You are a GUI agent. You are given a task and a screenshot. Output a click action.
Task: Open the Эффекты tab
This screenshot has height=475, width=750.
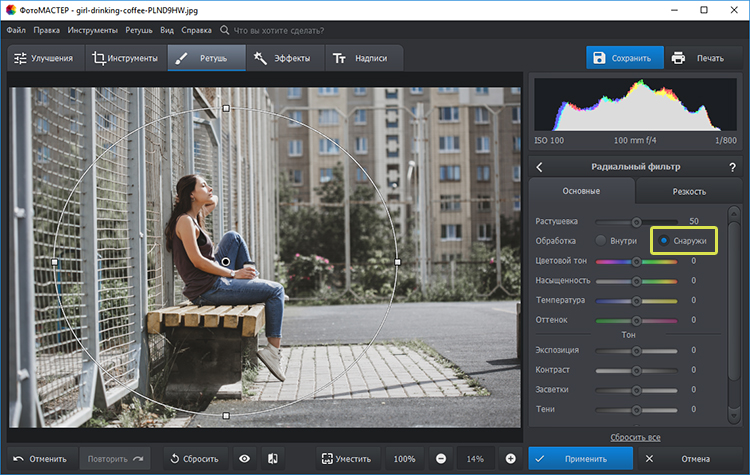coord(284,58)
